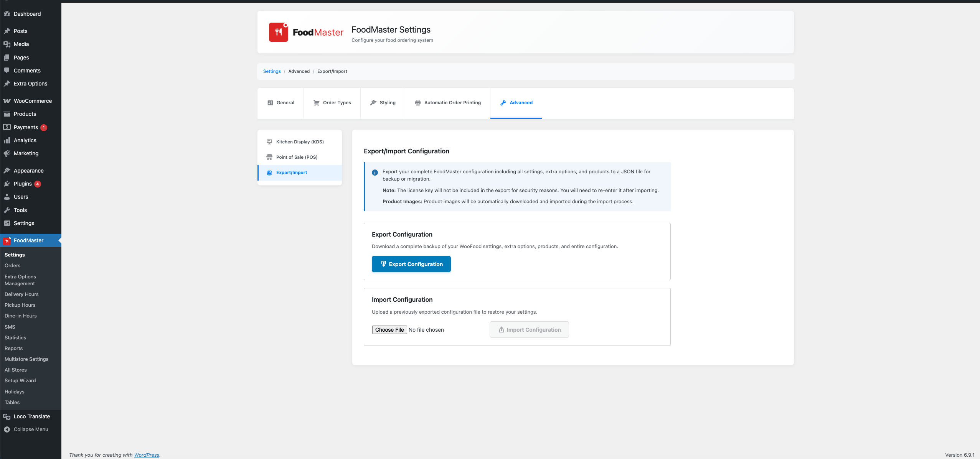This screenshot has height=459, width=980.
Task: Open Point of Sale (POS) settings
Action: 297,157
